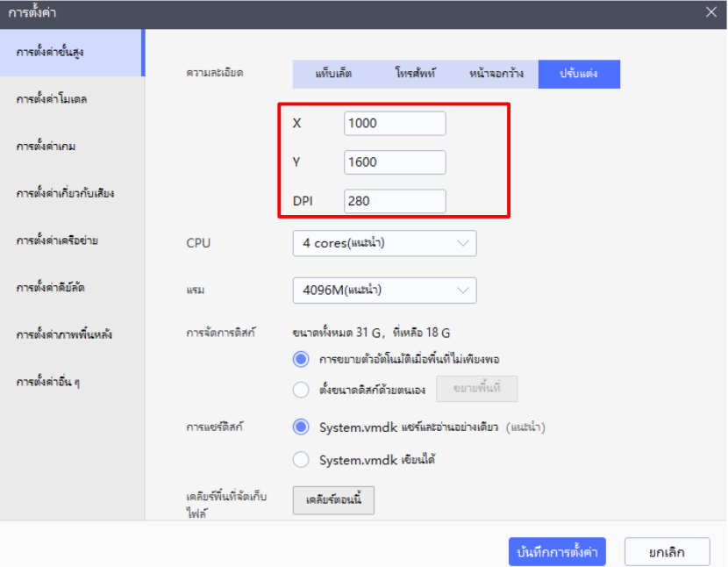Click the Y resolution input field
Screen dimensions: 728x567
coord(395,162)
